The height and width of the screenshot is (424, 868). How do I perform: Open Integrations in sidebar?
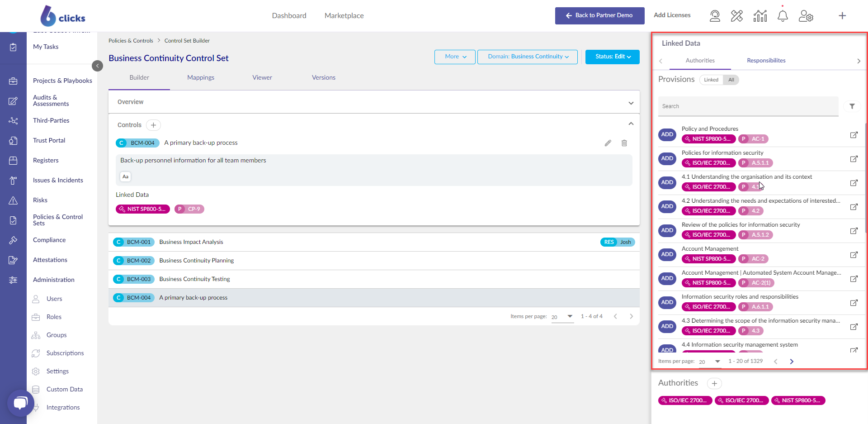click(63, 408)
